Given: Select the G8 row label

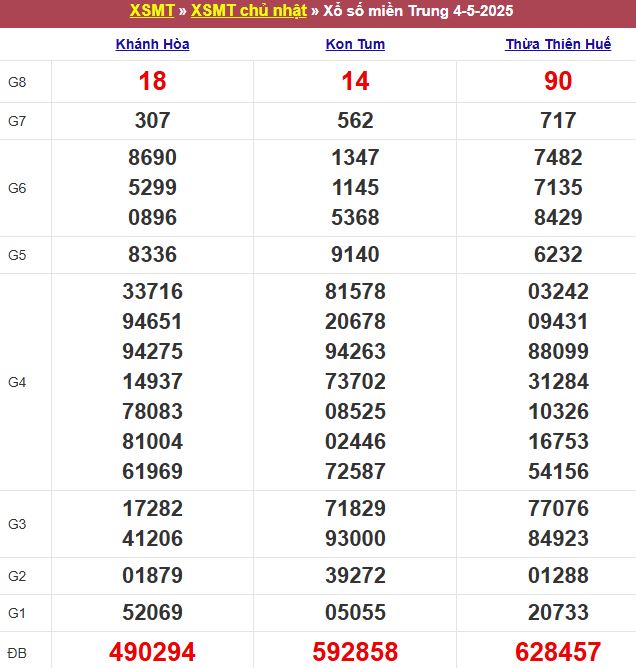Looking at the screenshot, I should [x=17, y=82].
